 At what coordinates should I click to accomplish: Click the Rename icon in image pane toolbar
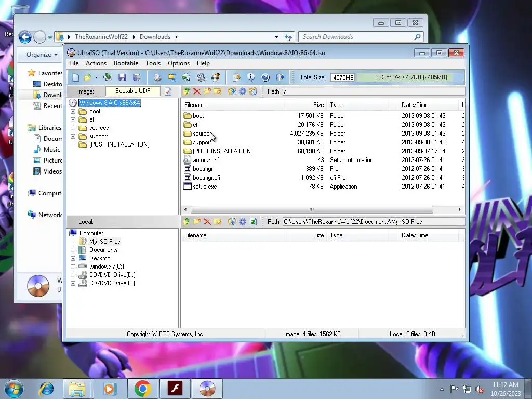pos(218,91)
